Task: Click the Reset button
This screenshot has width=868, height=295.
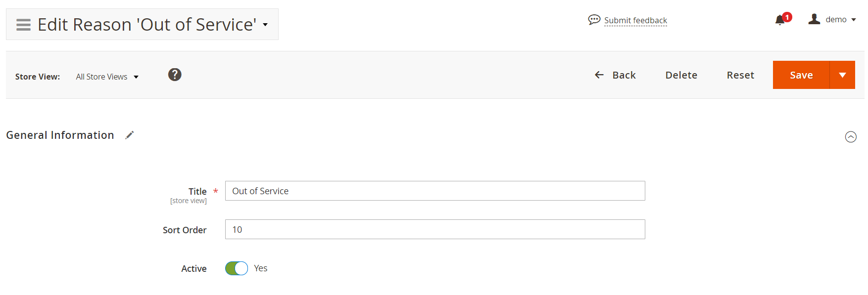Action: pos(740,75)
